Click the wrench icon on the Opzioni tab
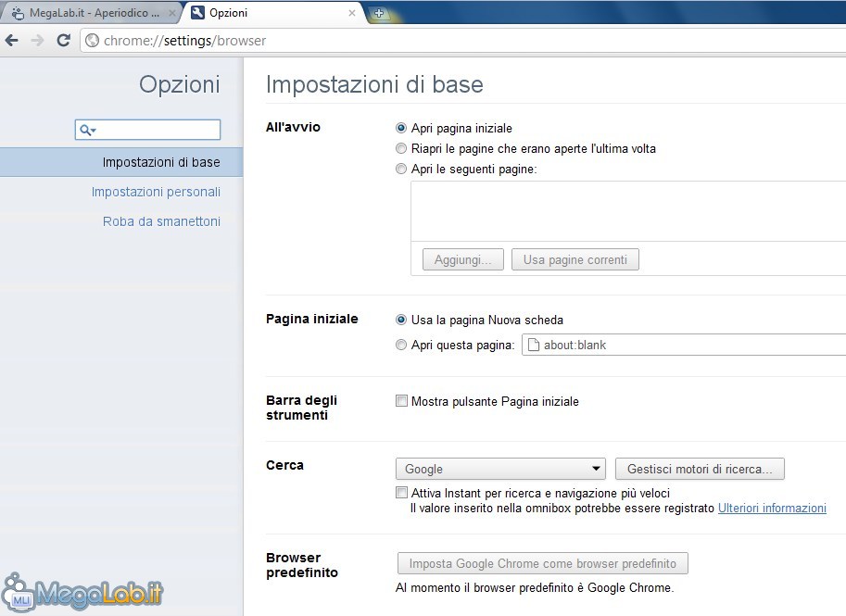846x616 pixels. tap(197, 12)
